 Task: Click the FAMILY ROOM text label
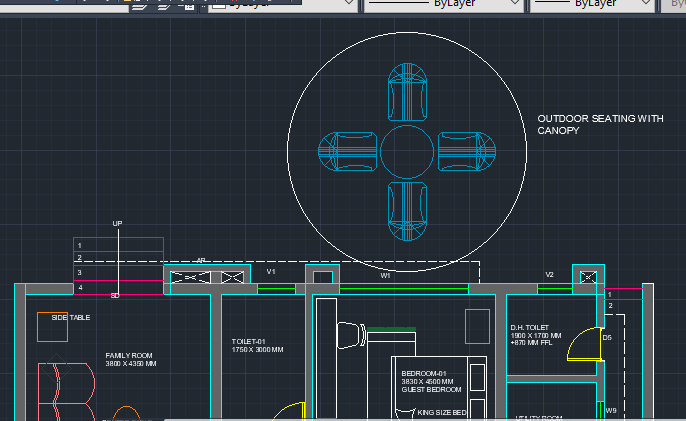[129, 356]
